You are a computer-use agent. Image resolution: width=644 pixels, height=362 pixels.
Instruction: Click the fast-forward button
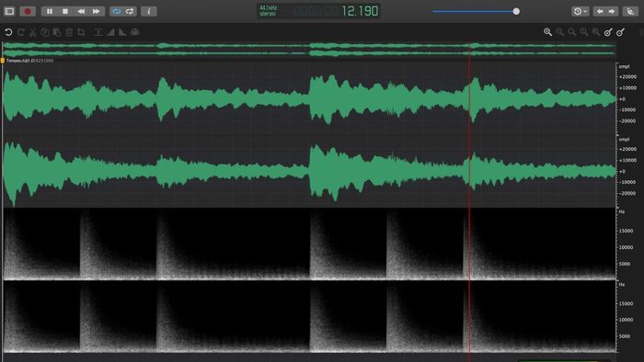[x=97, y=11]
